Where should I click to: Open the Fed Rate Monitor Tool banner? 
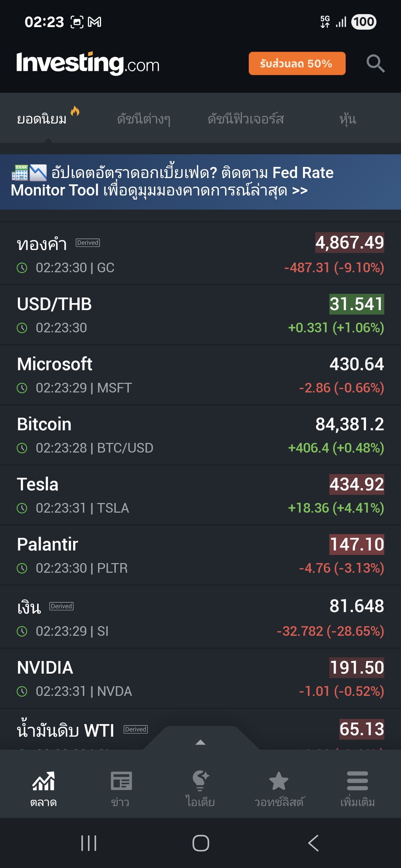(200, 182)
